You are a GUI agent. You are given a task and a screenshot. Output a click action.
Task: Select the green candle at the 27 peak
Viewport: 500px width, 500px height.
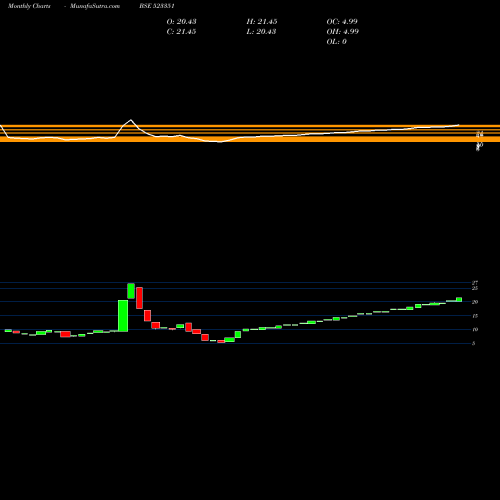pyautogui.click(x=131, y=291)
